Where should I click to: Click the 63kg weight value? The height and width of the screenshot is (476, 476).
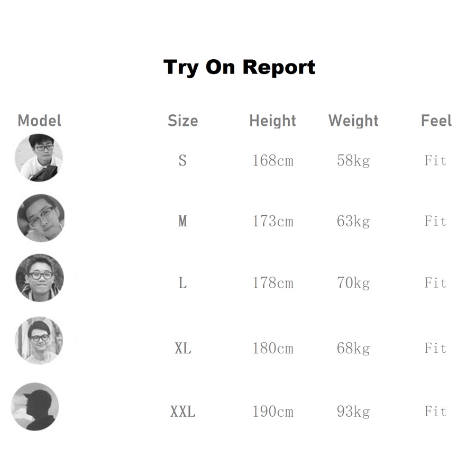[353, 221]
